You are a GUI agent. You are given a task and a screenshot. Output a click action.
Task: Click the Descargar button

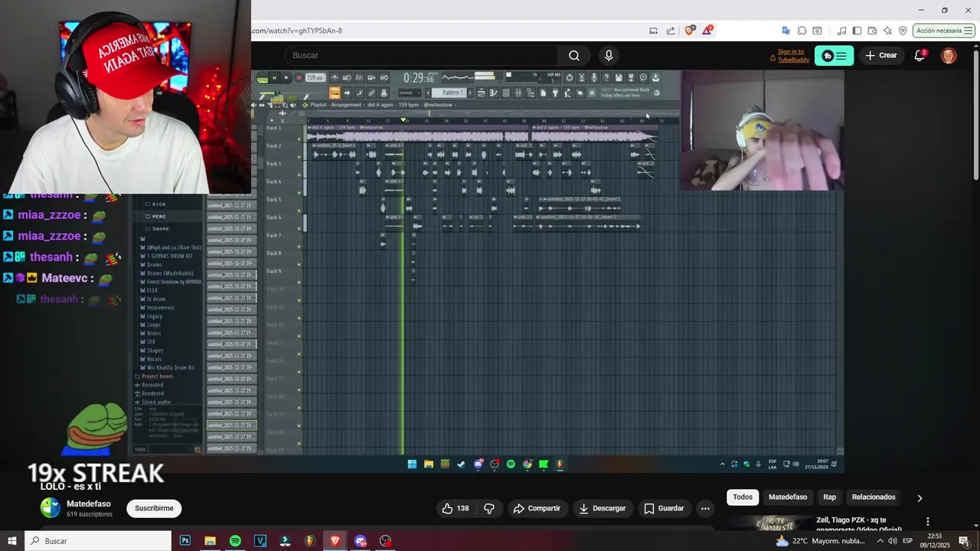click(x=602, y=508)
